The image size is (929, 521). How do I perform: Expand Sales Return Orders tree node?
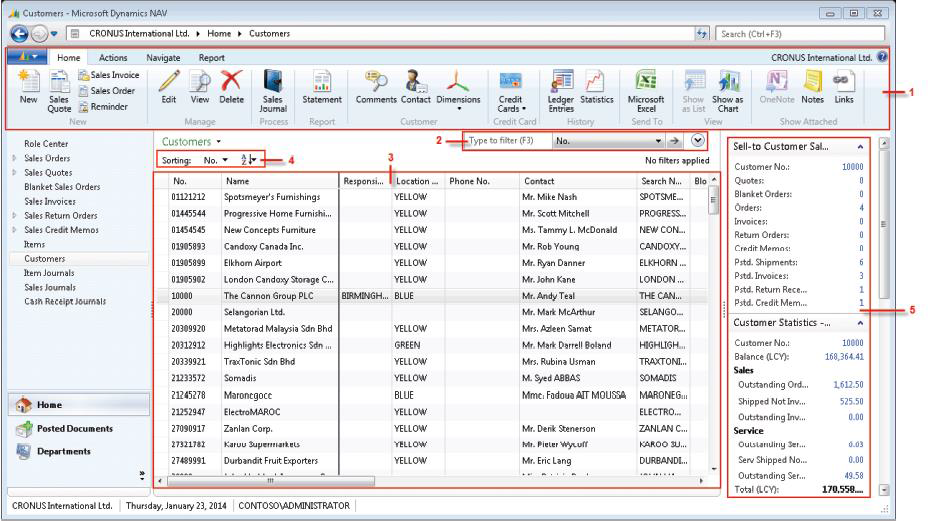pyautogui.click(x=14, y=216)
